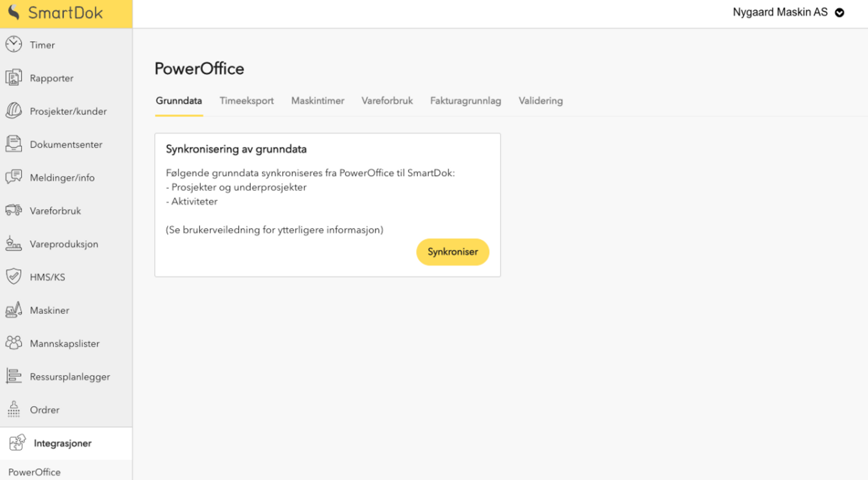Click the Timer clock icon
868x480 pixels.
point(14,44)
